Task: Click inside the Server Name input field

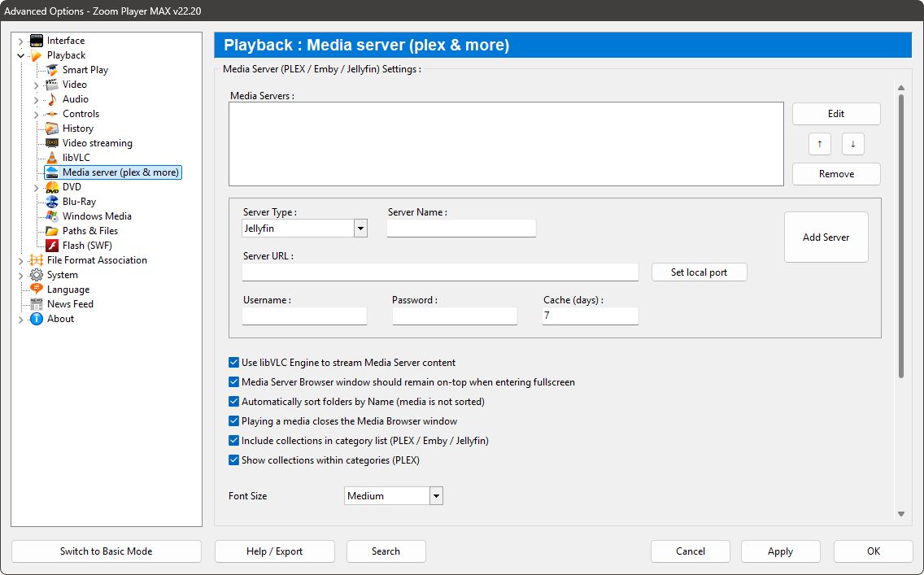Action: click(461, 228)
